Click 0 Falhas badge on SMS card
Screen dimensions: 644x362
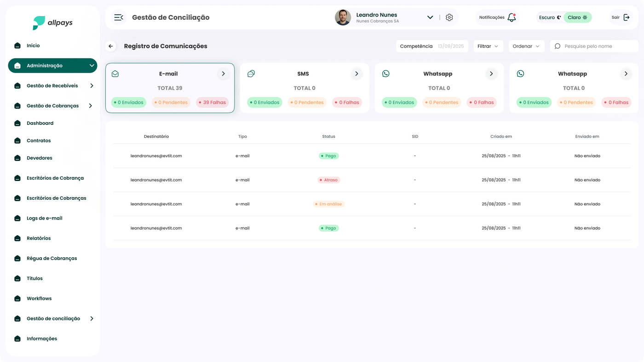[347, 102]
